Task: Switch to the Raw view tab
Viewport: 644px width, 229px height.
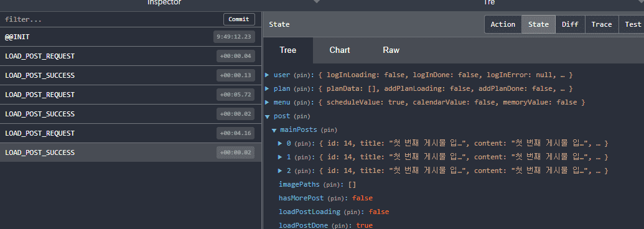Action: (391, 50)
